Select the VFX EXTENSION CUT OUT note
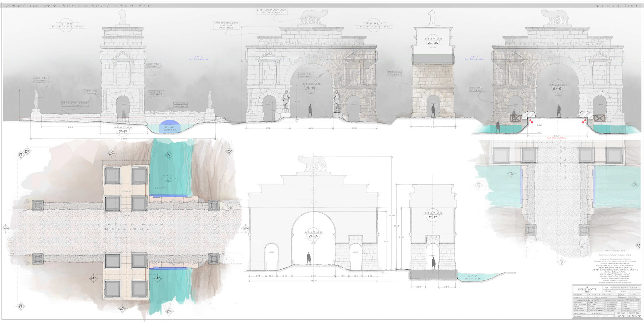The width and height of the screenshot is (644, 322). pos(226,25)
